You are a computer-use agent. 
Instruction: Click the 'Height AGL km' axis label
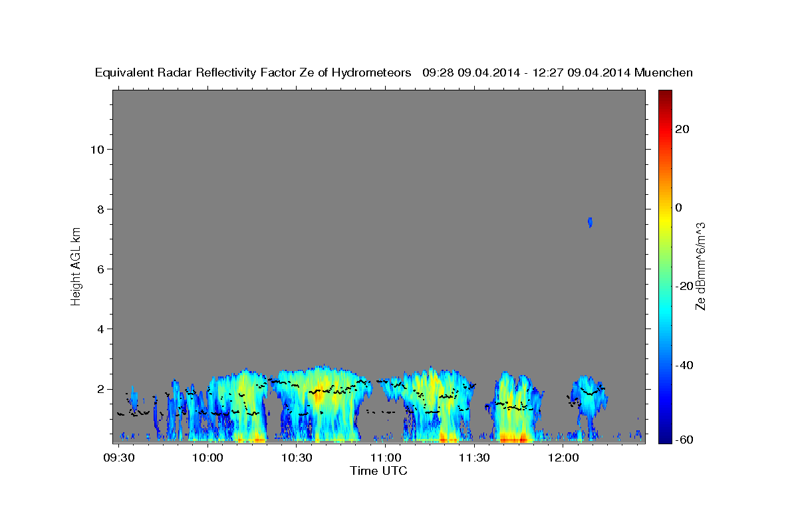76,265
